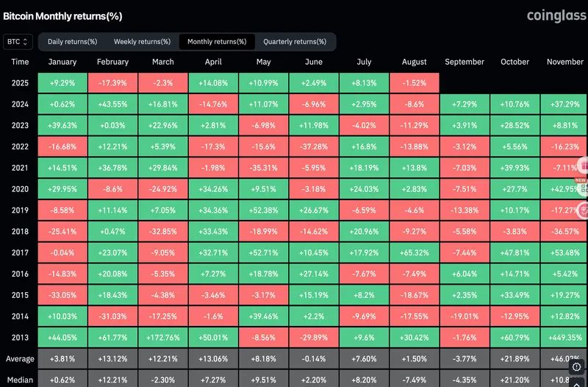Click the +52.71% cell for May 2017
This screenshot has height=387, width=588.
pos(263,252)
